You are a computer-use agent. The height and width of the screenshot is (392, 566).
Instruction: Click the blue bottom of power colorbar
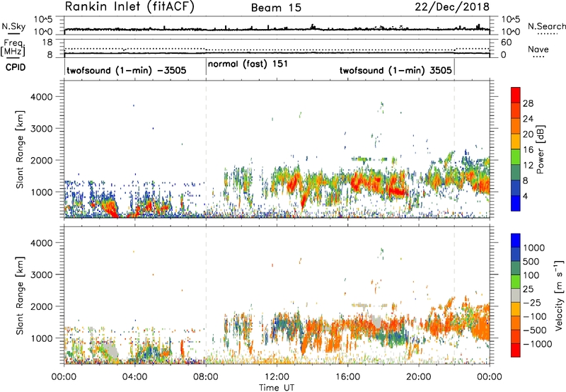coord(516,203)
